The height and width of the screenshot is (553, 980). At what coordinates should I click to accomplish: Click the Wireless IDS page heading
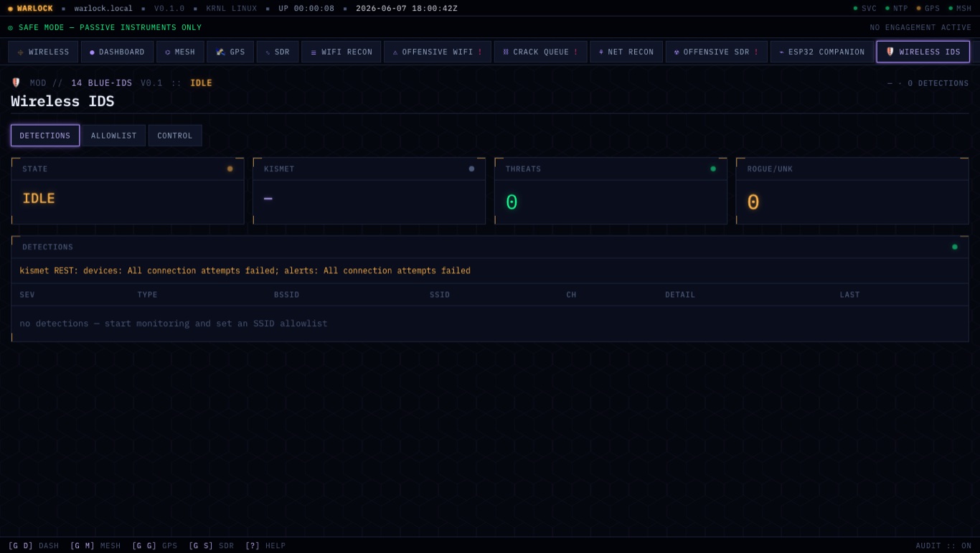click(62, 101)
